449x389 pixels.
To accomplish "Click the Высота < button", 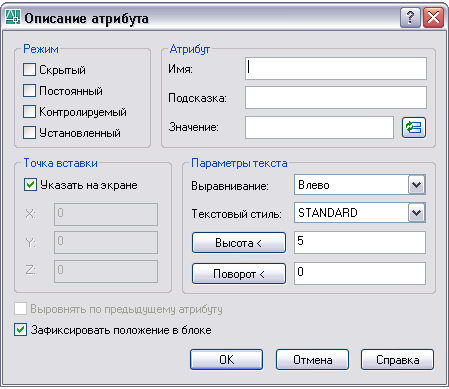I will [239, 243].
